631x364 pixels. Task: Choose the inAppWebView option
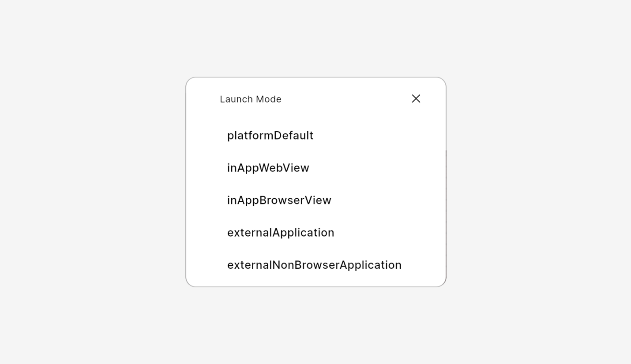(x=268, y=168)
